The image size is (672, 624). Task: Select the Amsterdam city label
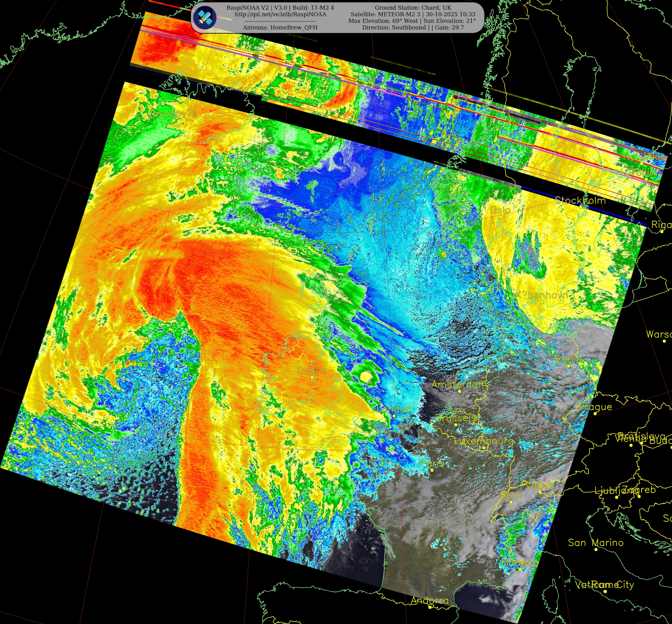[x=459, y=385]
